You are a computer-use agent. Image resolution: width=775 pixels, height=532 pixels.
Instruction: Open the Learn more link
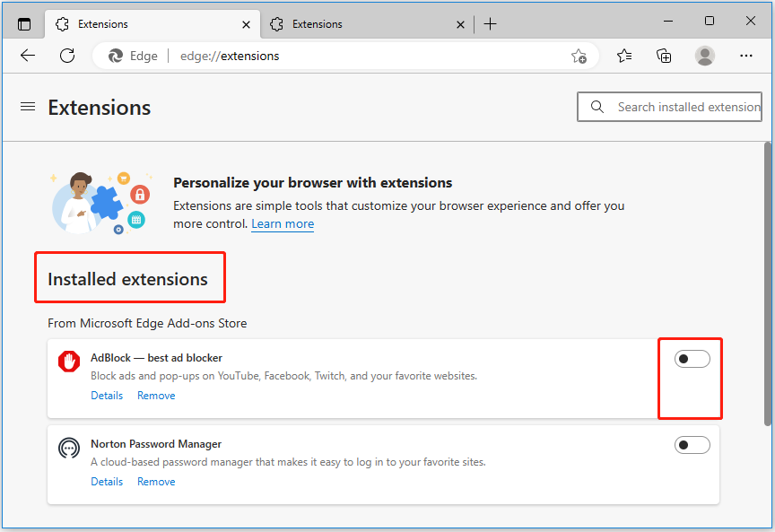(x=283, y=224)
